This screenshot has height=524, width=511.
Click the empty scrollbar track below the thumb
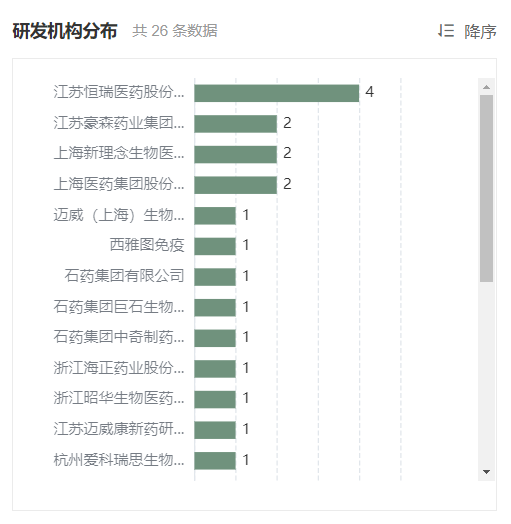click(x=486, y=373)
